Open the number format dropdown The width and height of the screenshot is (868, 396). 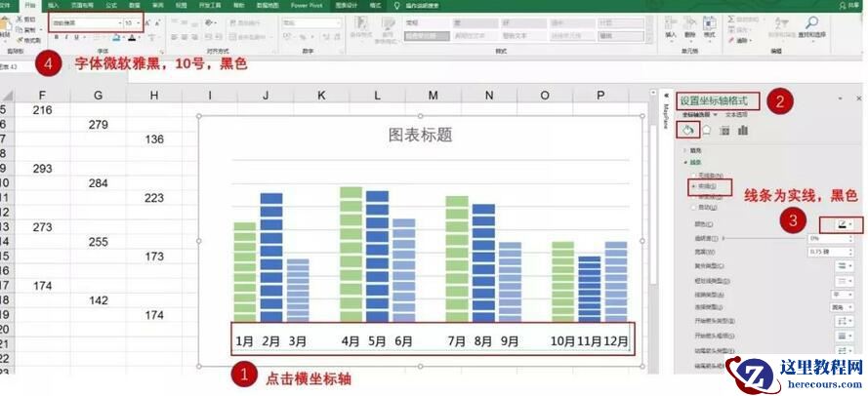(339, 23)
